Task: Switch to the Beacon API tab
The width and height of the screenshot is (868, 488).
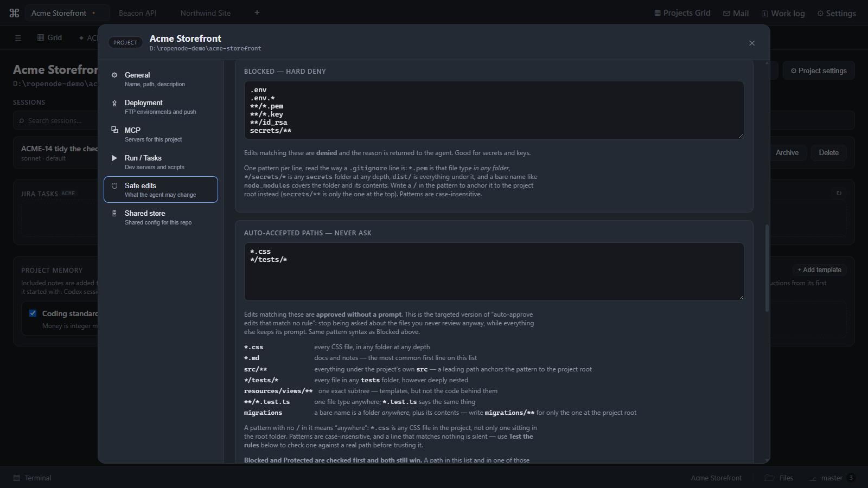Action: (x=138, y=13)
